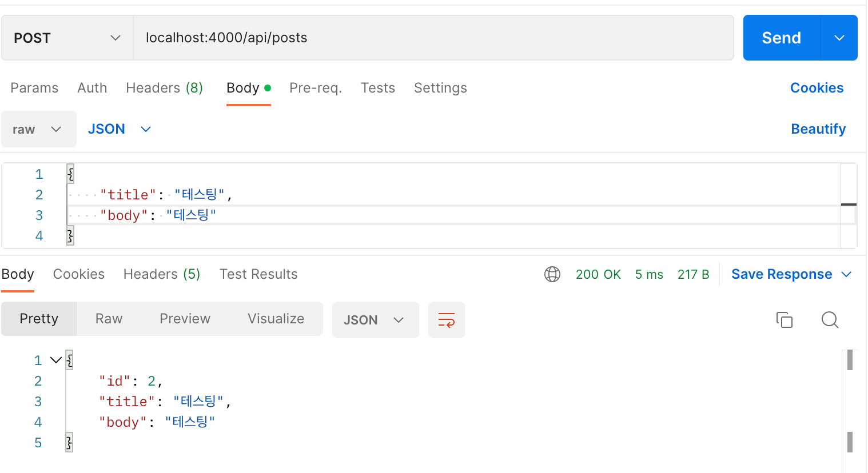Open the Pre-req. tab

316,88
